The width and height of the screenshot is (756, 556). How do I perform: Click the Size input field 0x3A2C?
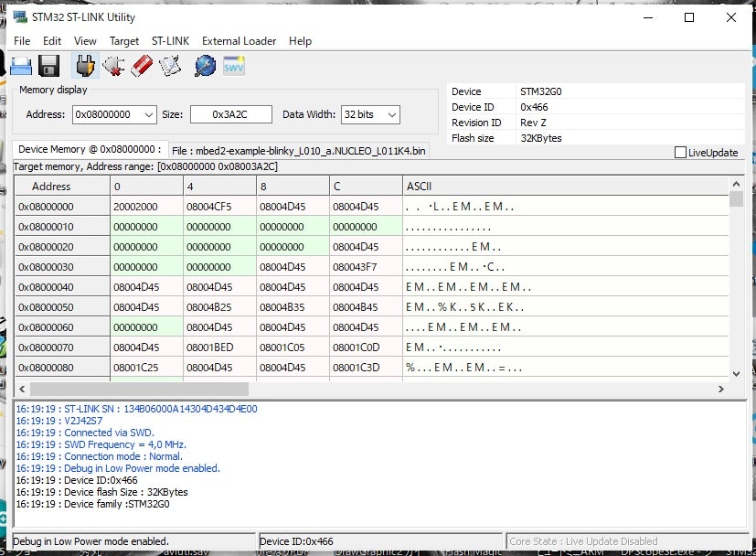(231, 115)
